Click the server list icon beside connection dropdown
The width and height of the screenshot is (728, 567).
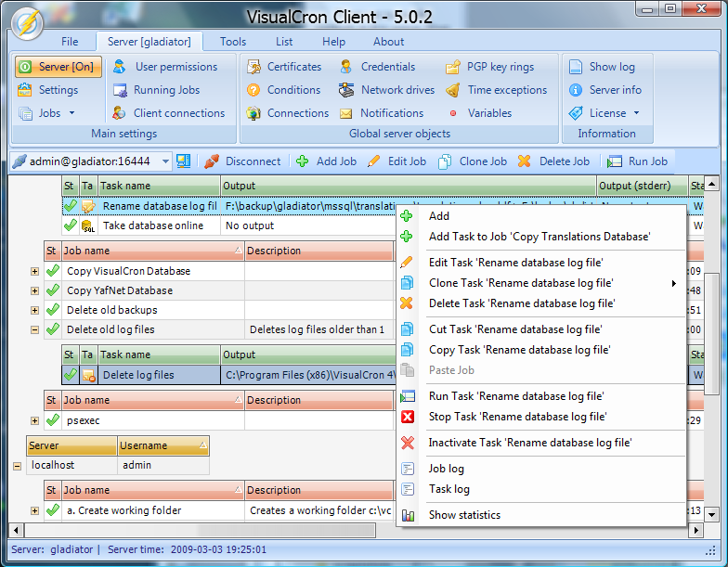(184, 161)
